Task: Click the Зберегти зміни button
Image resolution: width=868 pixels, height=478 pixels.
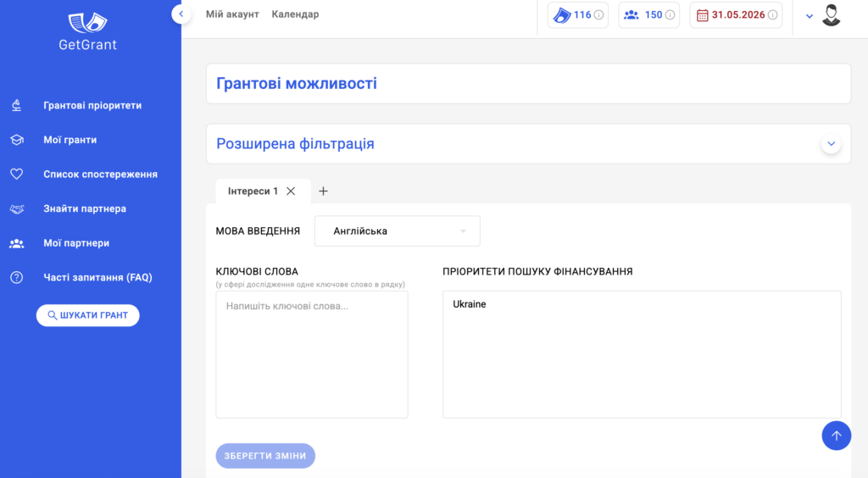Action: [x=265, y=456]
